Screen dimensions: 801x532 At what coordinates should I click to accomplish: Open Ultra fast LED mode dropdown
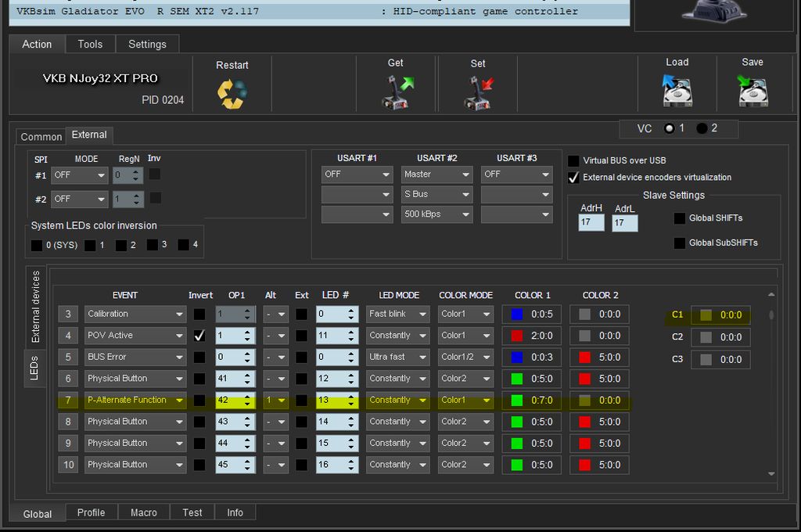tap(397, 357)
